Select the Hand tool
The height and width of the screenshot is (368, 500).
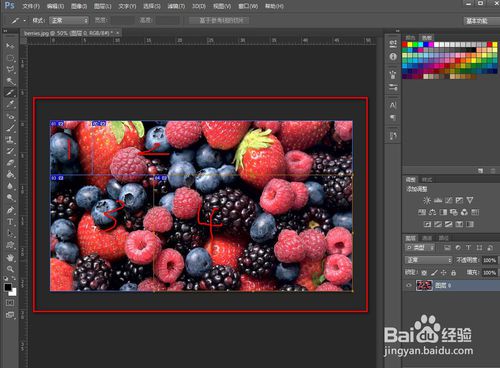(10, 257)
